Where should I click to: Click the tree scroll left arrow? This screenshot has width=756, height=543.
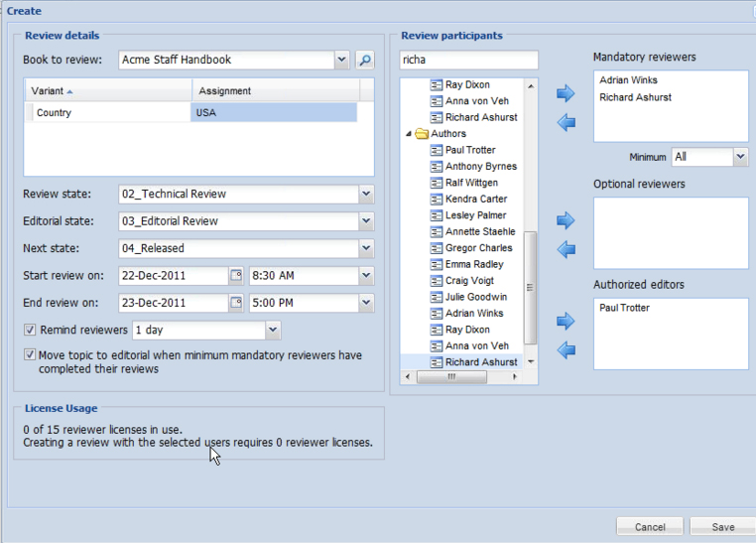pos(408,376)
